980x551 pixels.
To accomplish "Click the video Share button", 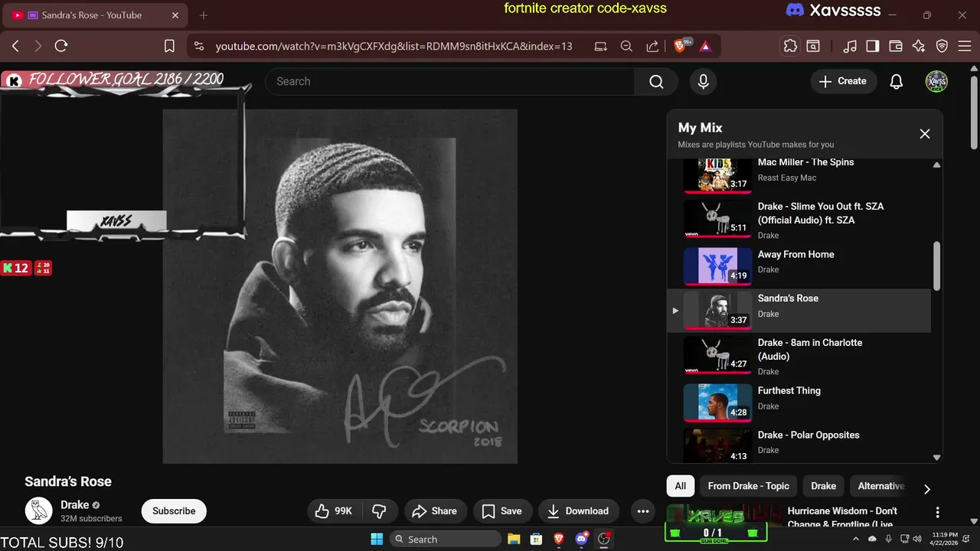I will [434, 511].
